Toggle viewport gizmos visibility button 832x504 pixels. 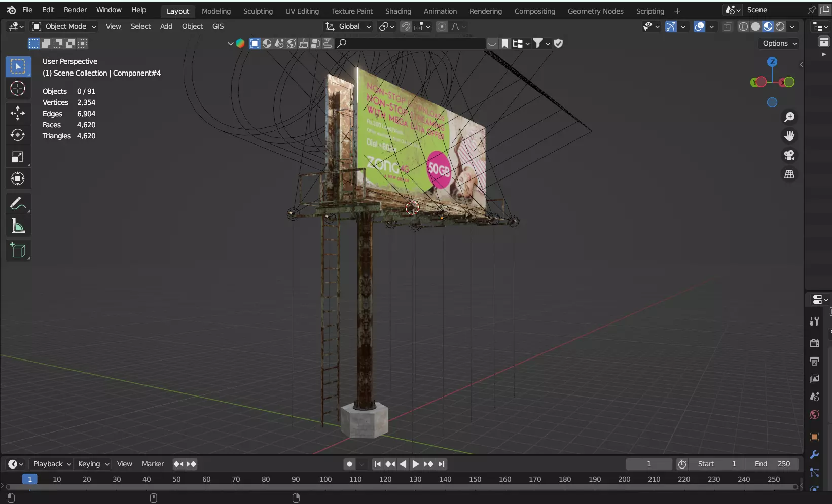[671, 26]
